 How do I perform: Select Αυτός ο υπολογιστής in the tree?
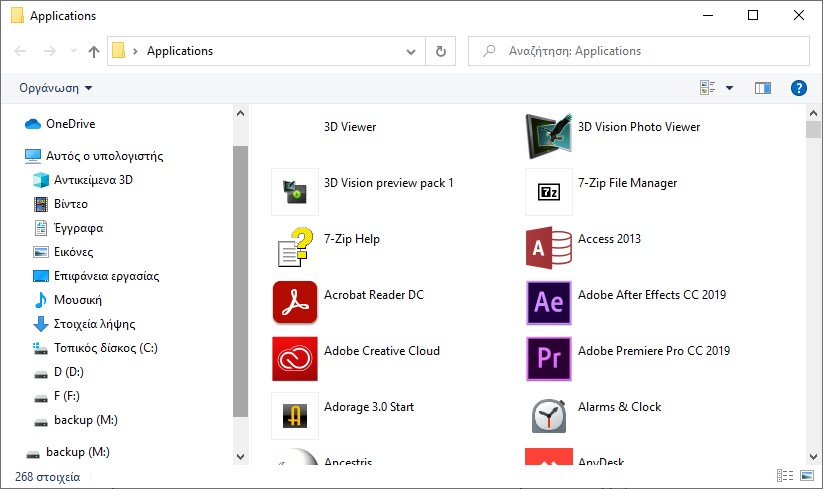coord(104,156)
